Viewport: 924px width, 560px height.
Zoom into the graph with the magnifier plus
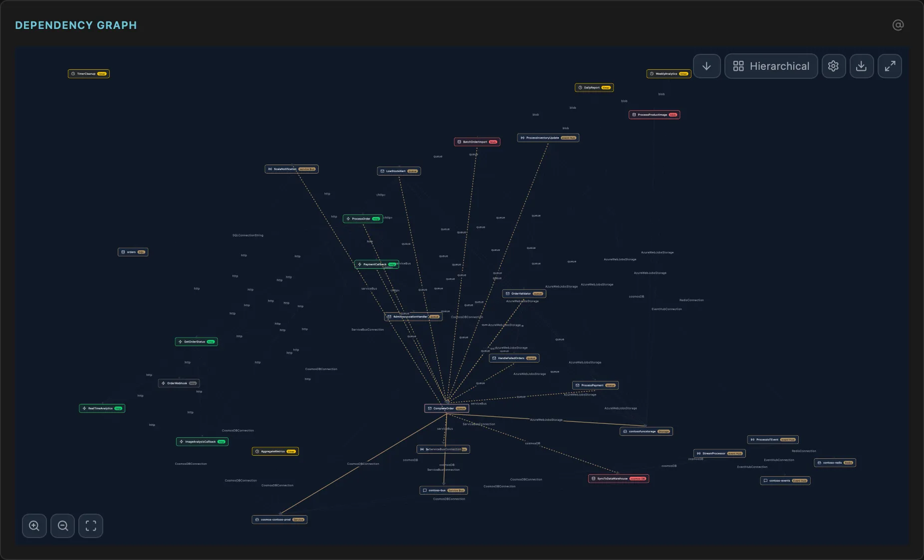34,526
